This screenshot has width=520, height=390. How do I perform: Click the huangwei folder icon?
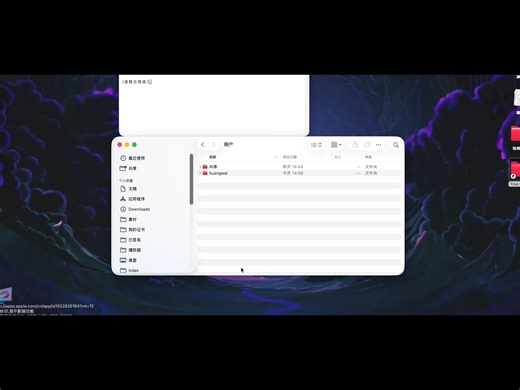[205, 173]
